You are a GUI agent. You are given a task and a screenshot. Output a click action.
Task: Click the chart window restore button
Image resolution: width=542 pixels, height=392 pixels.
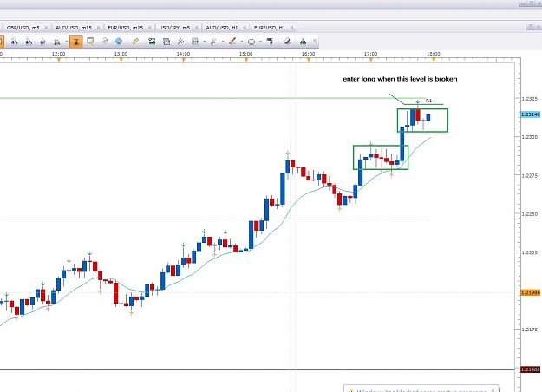531,27
